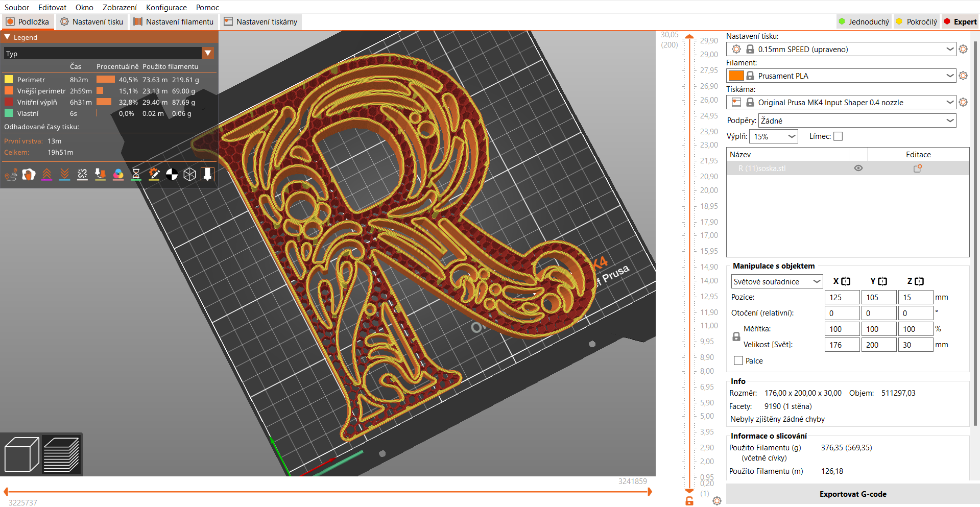Toggle center of gravity icon
Viewport: 980px width, 507px height.
click(172, 175)
